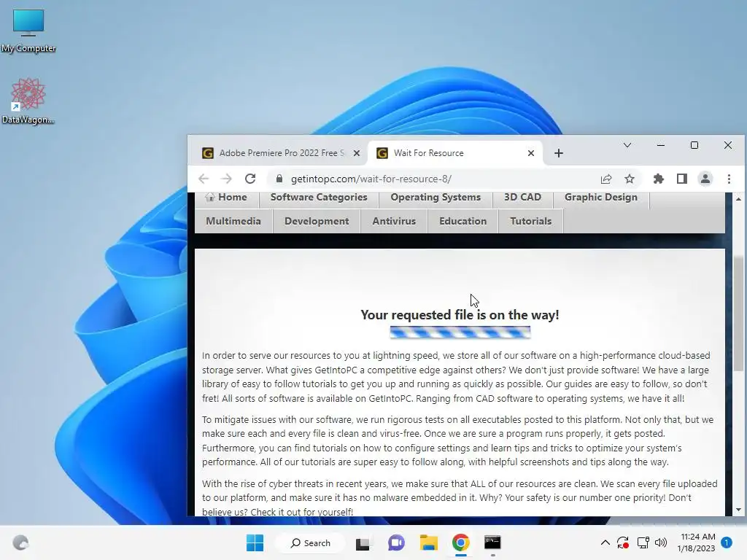Image resolution: width=747 pixels, height=560 pixels.
Task: Open Chrome extensions puzzle icon
Action: click(659, 179)
